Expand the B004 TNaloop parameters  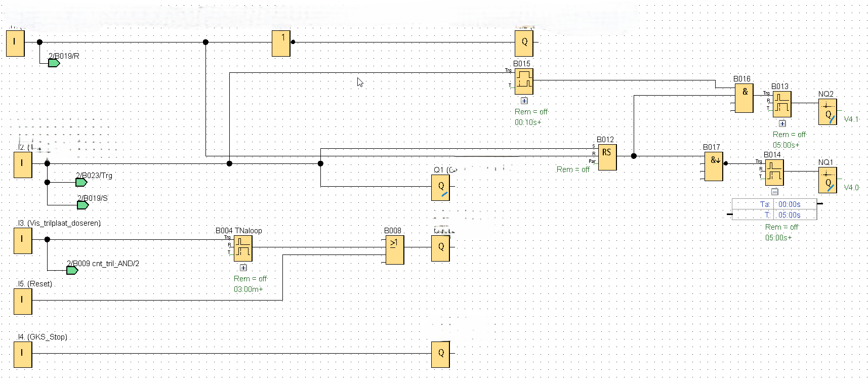pos(243,268)
